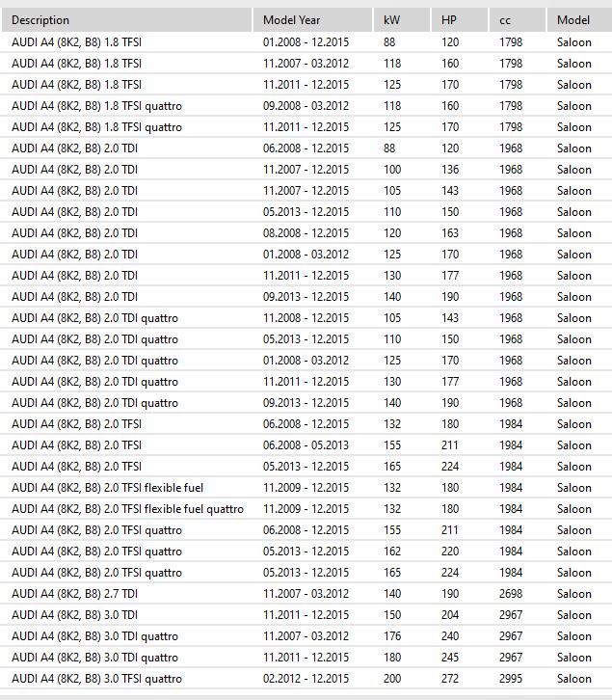Click the 2995 cc value cell
This screenshot has height=700, width=612.
coord(511,679)
